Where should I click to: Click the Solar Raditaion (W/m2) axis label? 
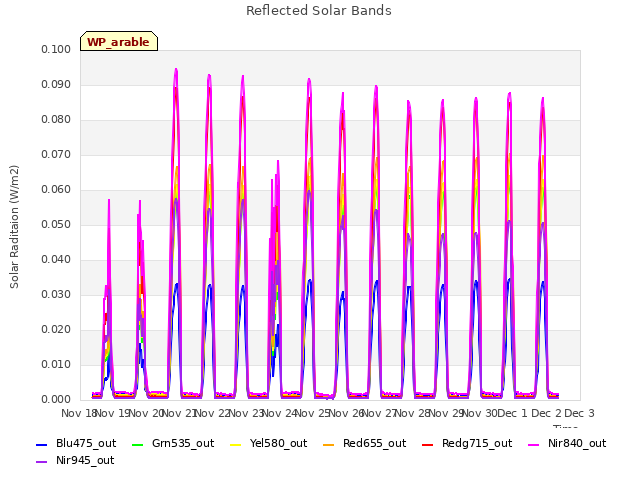(14, 227)
